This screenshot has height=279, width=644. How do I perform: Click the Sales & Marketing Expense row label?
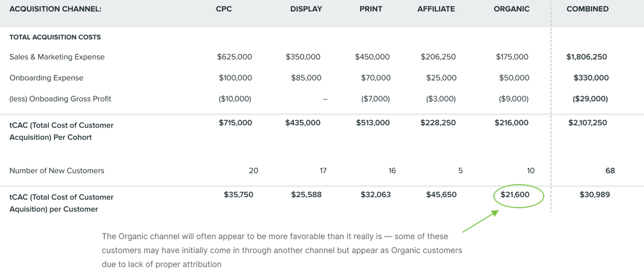click(x=57, y=57)
